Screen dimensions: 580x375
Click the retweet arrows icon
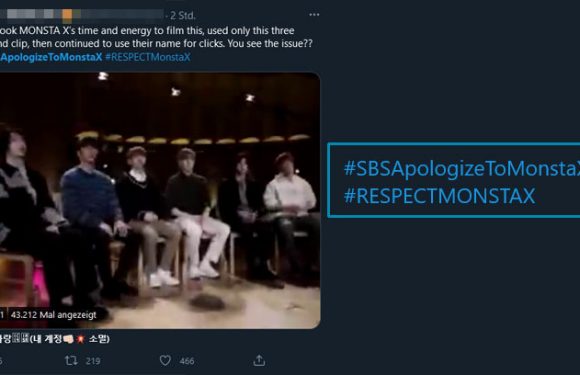[x=71, y=360]
